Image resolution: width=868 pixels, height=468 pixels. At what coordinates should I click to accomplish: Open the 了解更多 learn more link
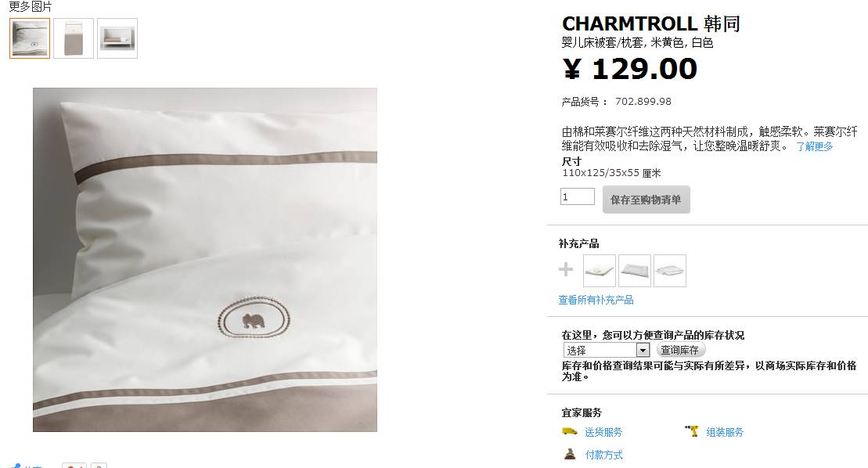click(x=814, y=146)
